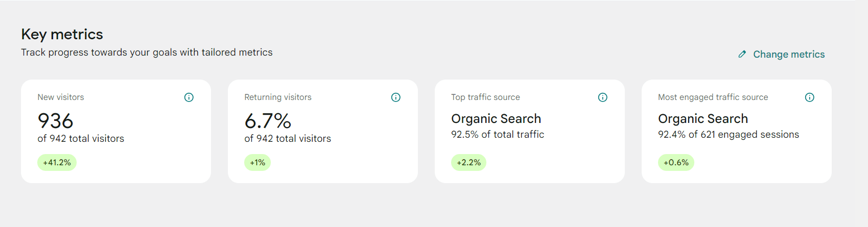Image resolution: width=868 pixels, height=227 pixels.
Task: Click the 936 new visitors count
Action: [56, 121]
